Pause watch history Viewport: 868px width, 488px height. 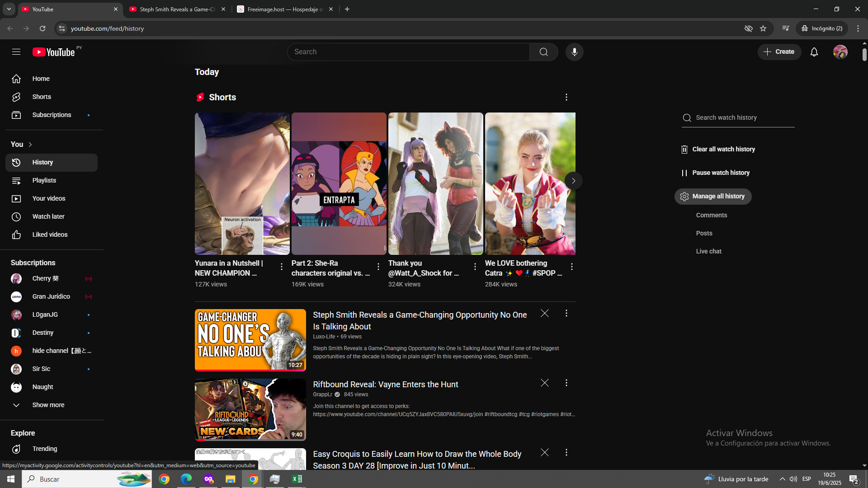coord(716,173)
